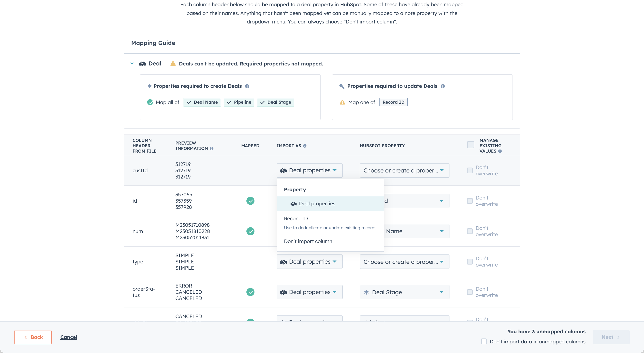
Task: Click the Back button
Action: coord(33,337)
